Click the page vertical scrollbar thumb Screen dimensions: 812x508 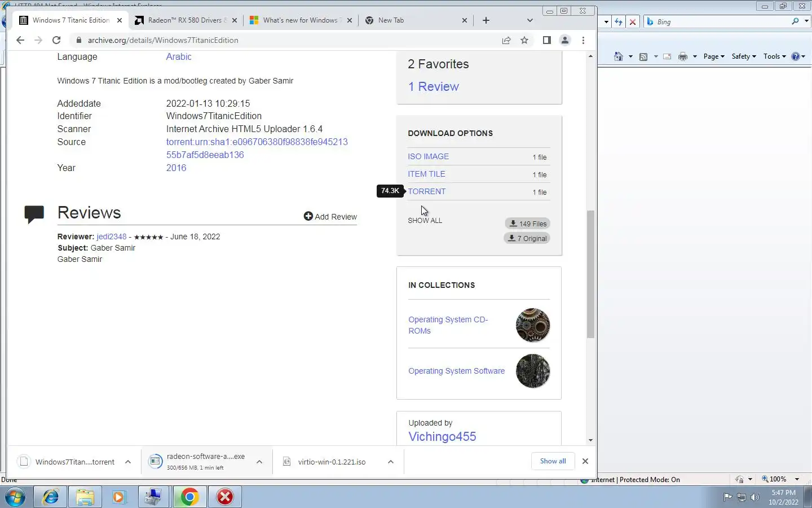[x=590, y=274]
